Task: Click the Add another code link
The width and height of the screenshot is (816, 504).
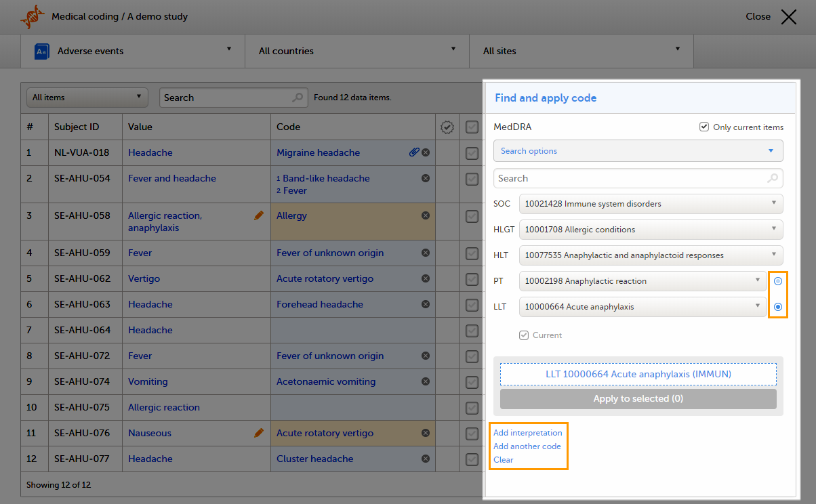Action: 527,446
